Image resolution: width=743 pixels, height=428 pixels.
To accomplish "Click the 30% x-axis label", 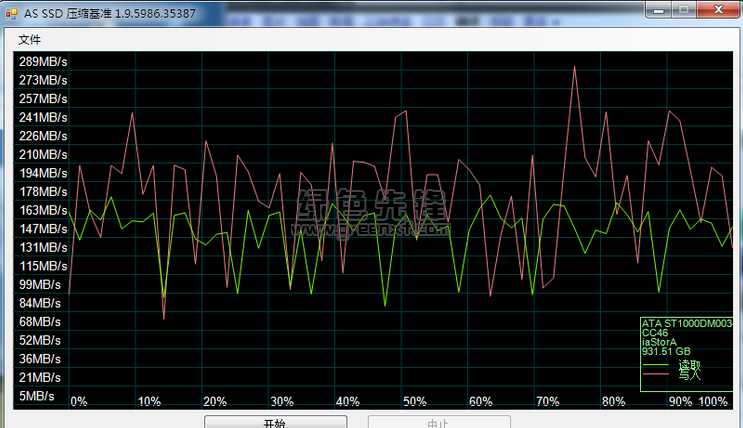I will point(281,401).
